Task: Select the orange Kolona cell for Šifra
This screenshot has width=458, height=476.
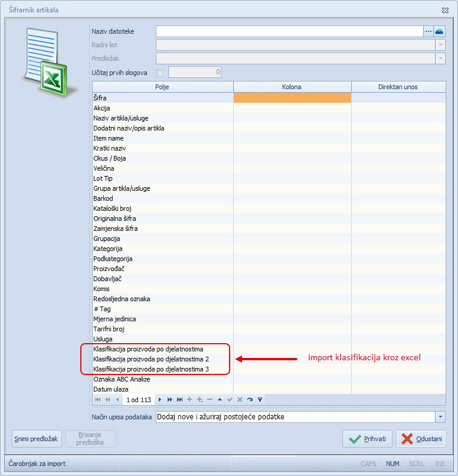Action: [x=292, y=98]
